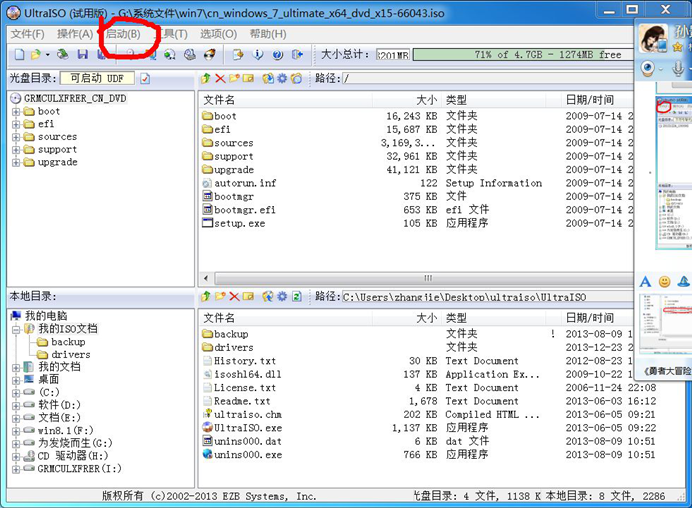692x508 pixels.
Task: Click the disc panel 路径 path field
Action: point(488,79)
